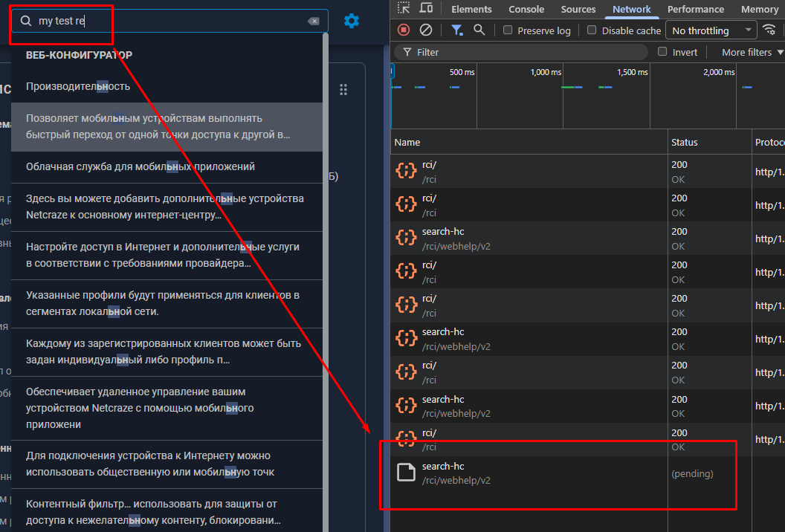This screenshot has width=785, height=532.
Task: Toggle the device toolbar icon
Action: pyautogui.click(x=426, y=8)
